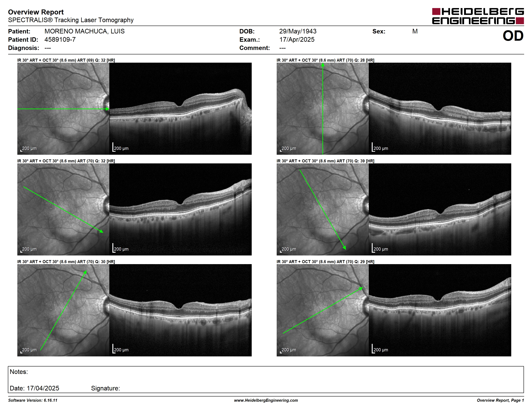Select Patient ID value 4589109-7
Viewport: 532px width, 411px height.
click(x=60, y=39)
